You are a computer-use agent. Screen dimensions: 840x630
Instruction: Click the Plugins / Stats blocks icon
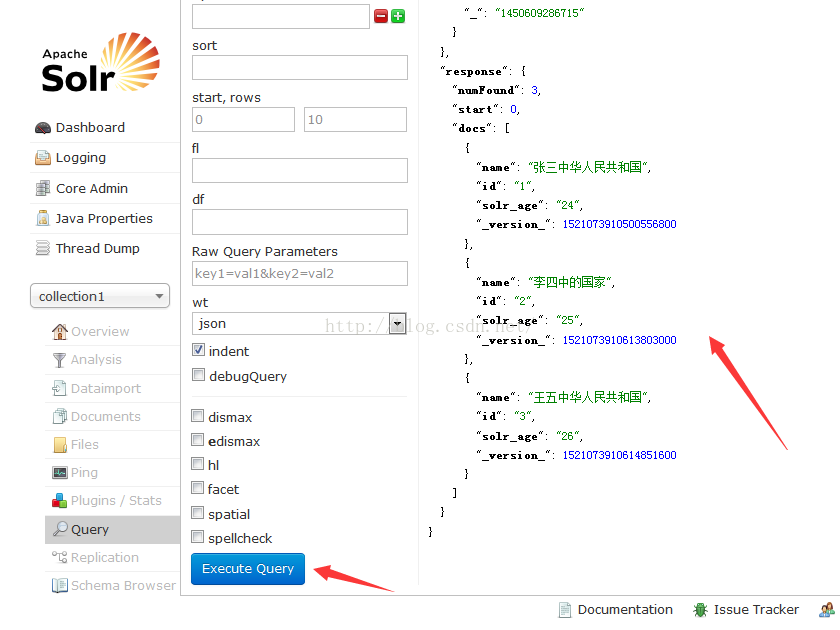[x=59, y=500]
